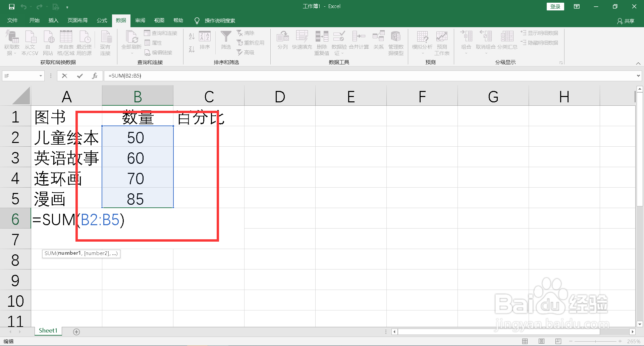This screenshot has height=346, width=644.
Task: Open the 页面布局 tab
Action: [77, 20]
